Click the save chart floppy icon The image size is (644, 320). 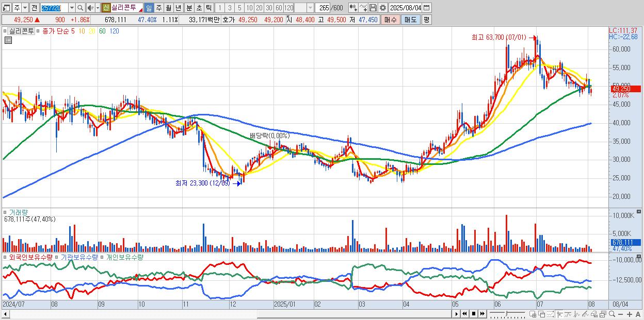click(x=373, y=8)
